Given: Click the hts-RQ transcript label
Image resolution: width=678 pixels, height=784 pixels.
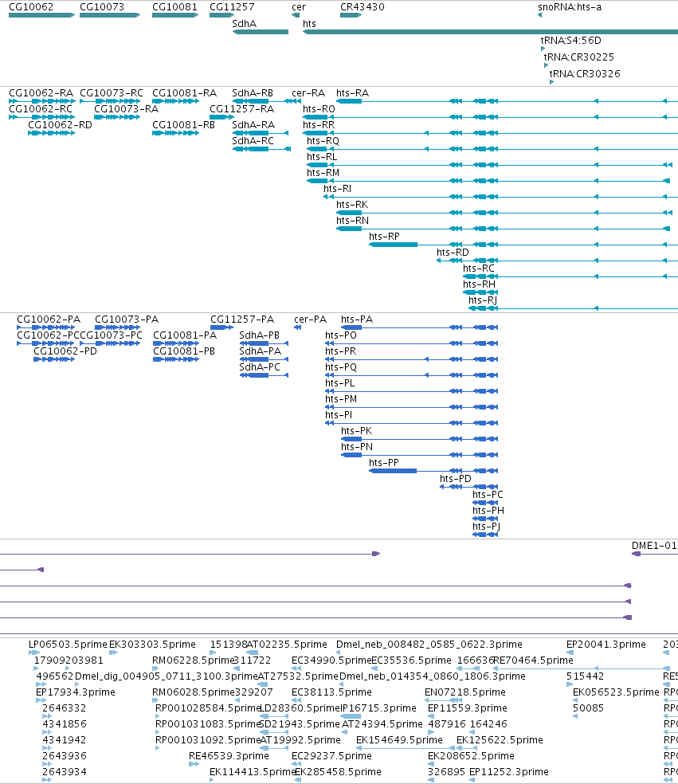Looking at the screenshot, I should (x=323, y=141).
